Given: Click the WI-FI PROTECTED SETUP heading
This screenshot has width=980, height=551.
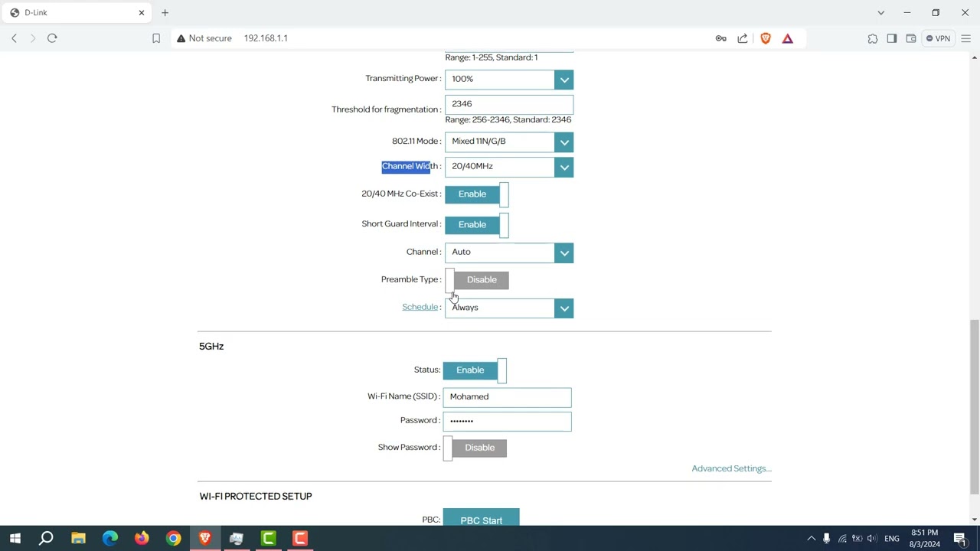Looking at the screenshot, I should [x=256, y=497].
